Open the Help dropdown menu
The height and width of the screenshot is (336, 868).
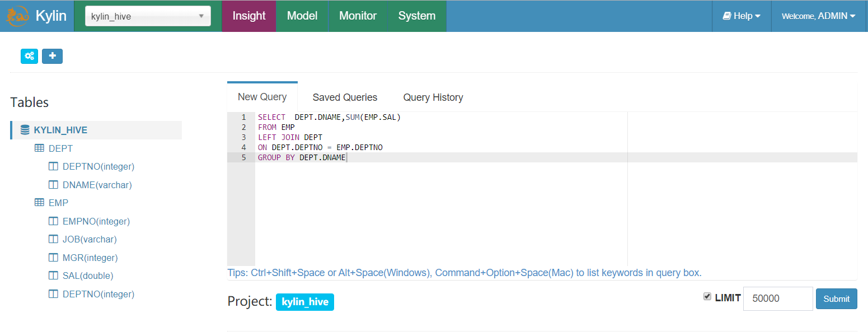pos(742,16)
